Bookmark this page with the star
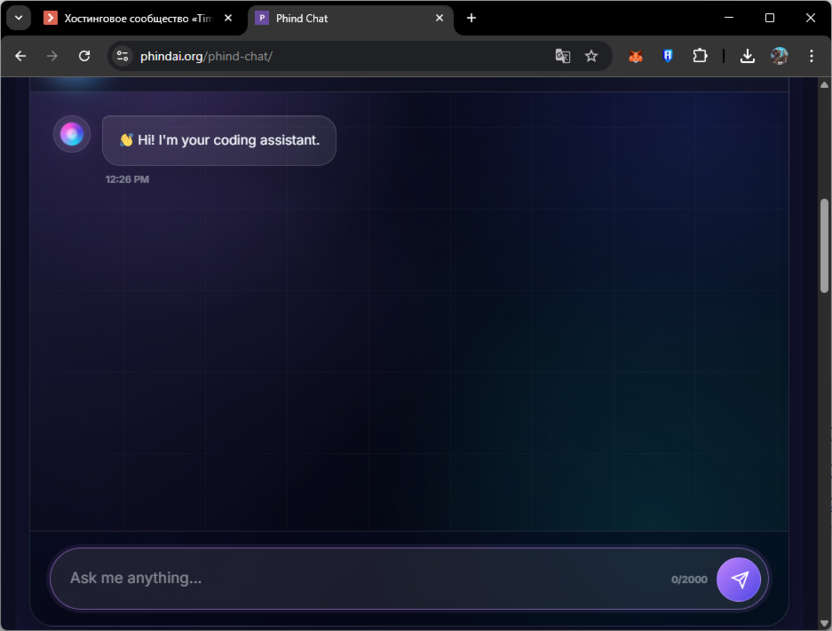832x631 pixels. [x=591, y=56]
